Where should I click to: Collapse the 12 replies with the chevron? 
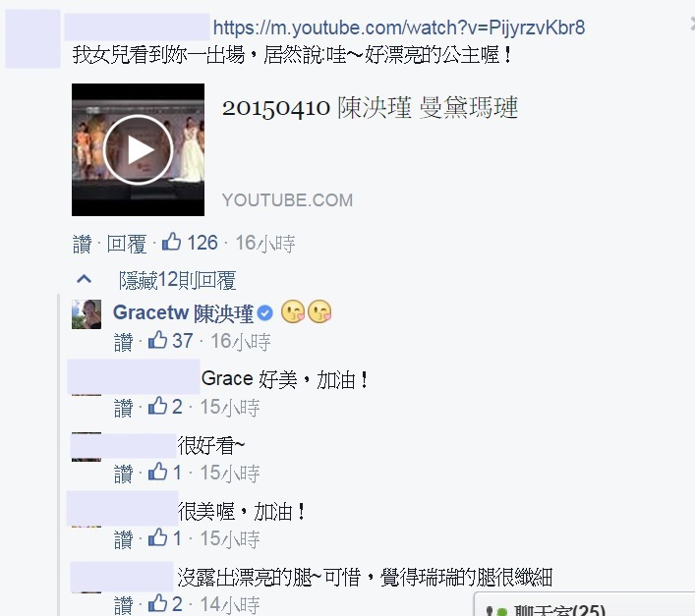(x=85, y=279)
